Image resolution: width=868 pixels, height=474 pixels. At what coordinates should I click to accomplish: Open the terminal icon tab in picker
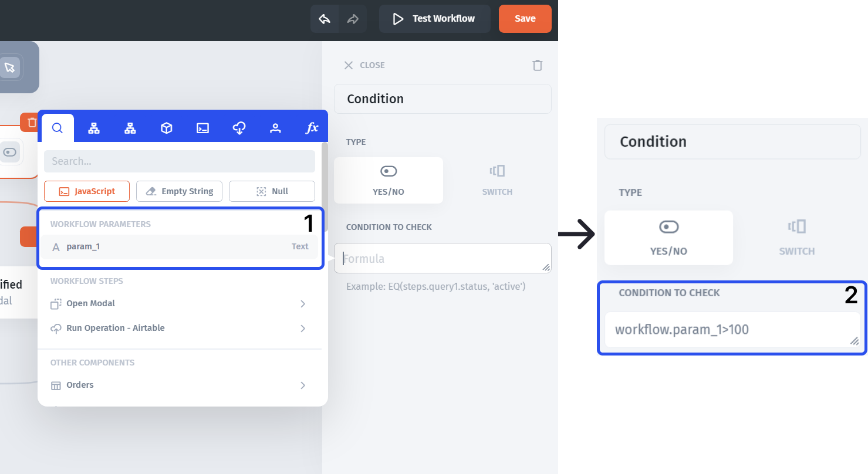pos(203,128)
